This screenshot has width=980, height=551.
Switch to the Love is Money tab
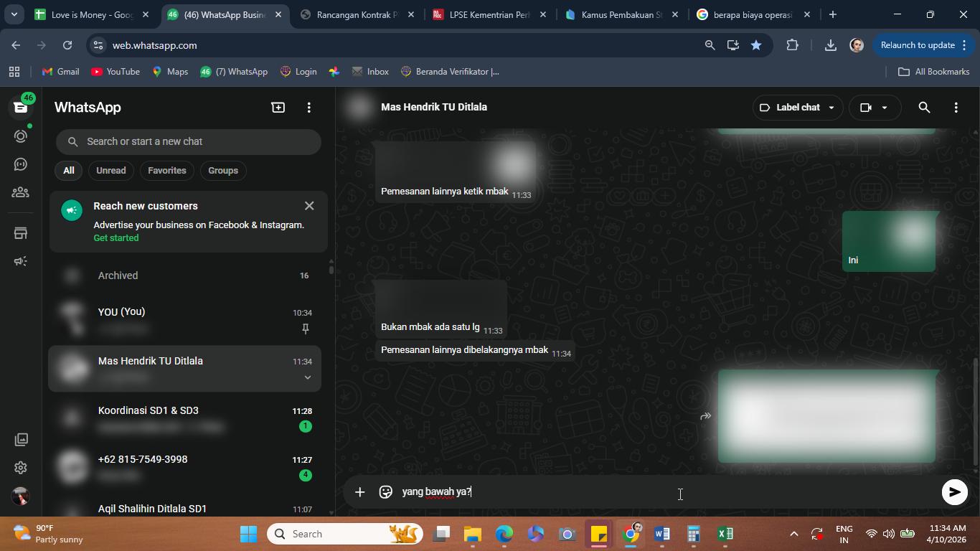[x=92, y=14]
